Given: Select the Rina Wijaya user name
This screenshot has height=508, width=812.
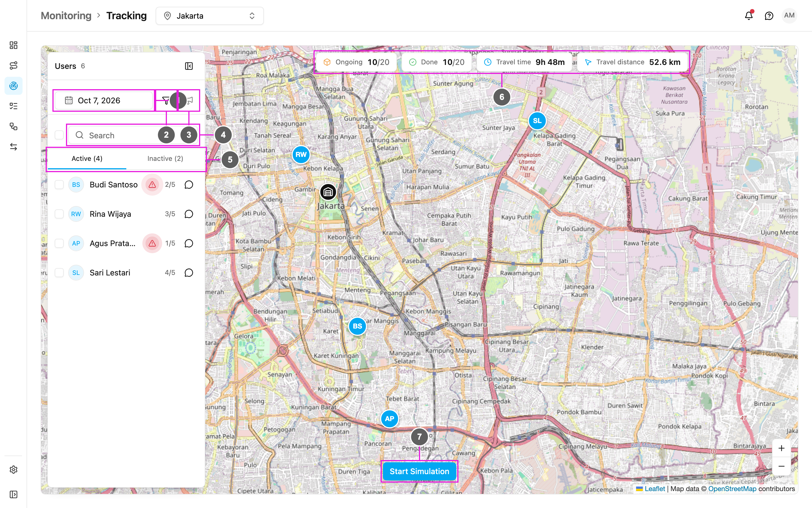Looking at the screenshot, I should coord(110,214).
